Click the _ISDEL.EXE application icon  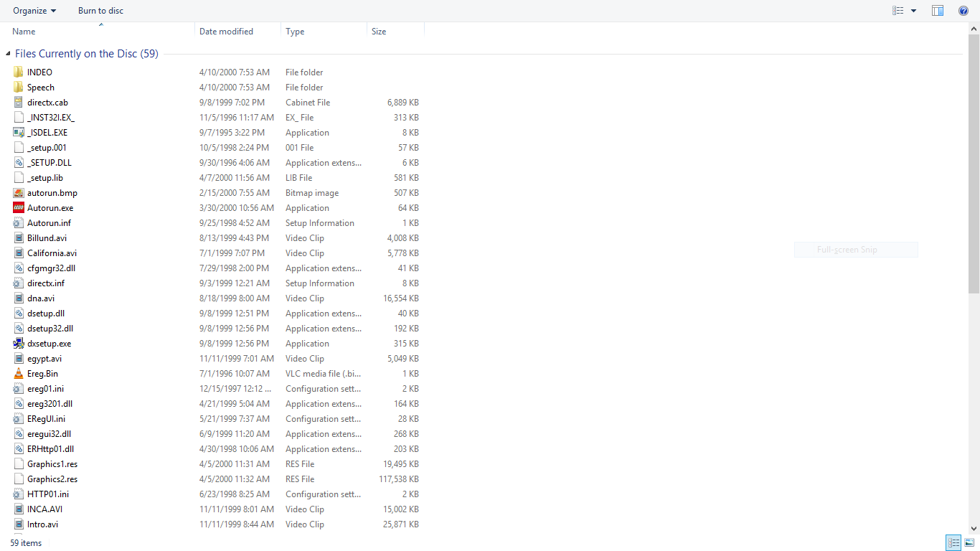(x=19, y=132)
